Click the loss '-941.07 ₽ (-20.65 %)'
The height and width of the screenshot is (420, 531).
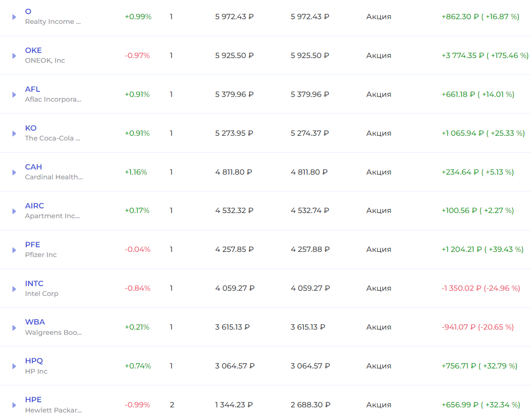coord(478,327)
